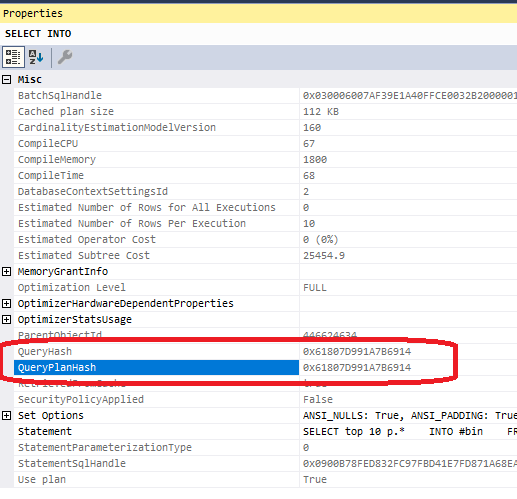
Task: Select CompileMemory property
Action: tap(57, 160)
